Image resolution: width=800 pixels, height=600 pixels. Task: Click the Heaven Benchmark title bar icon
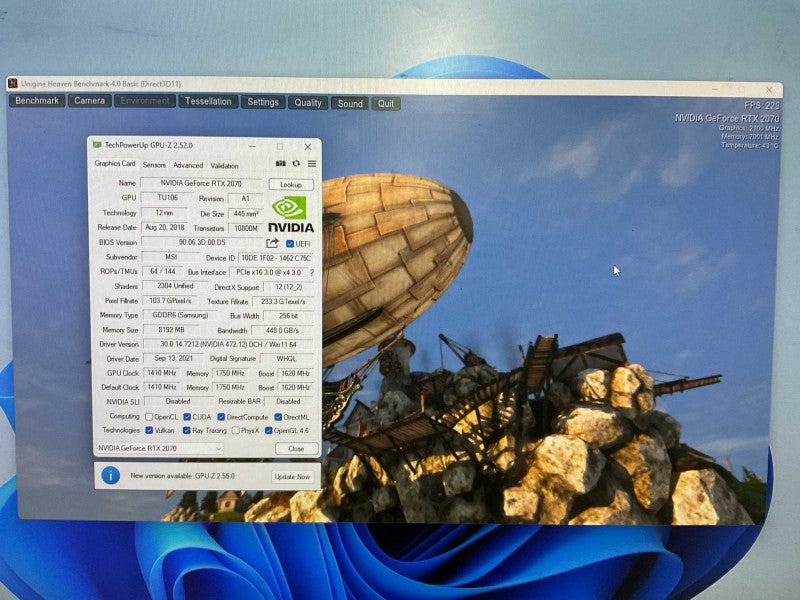(13, 83)
